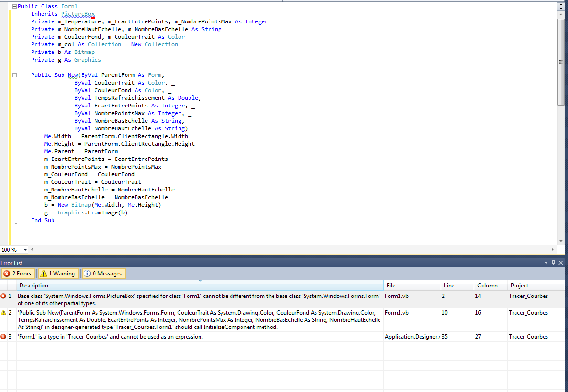This screenshot has width=568, height=392.
Task: Sort errors by the Column header
Action: click(491, 286)
